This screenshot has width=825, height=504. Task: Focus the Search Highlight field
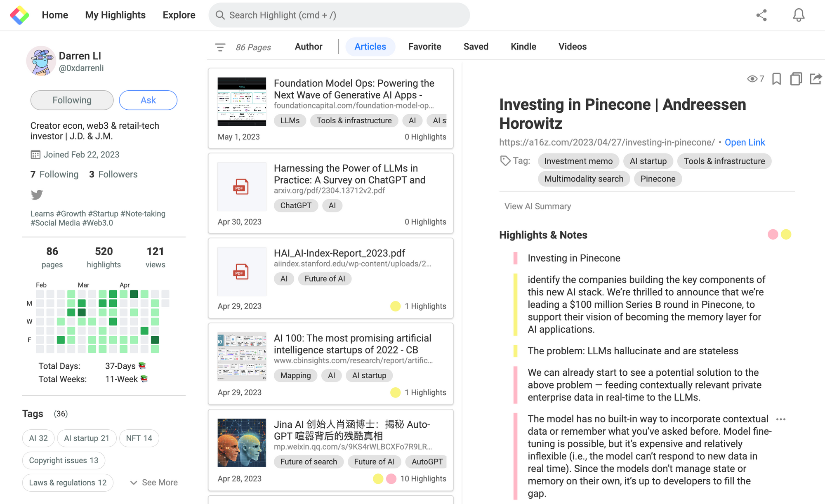339,15
